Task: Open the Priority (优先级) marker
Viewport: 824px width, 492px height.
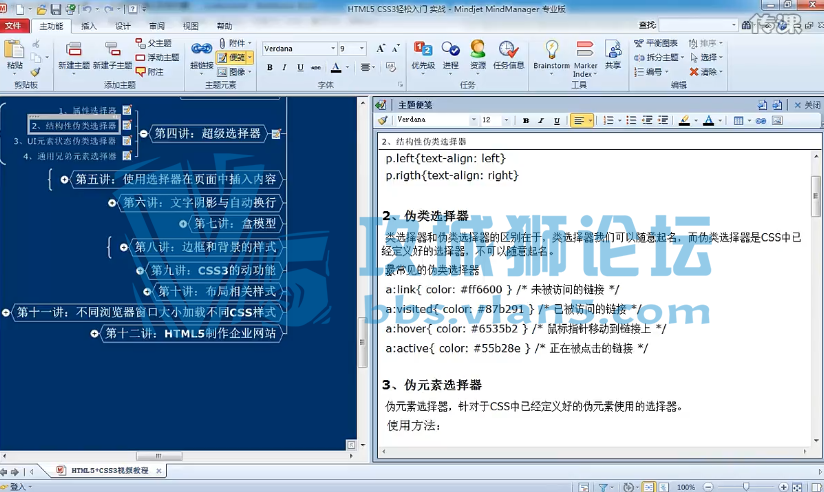Action: 423,49
